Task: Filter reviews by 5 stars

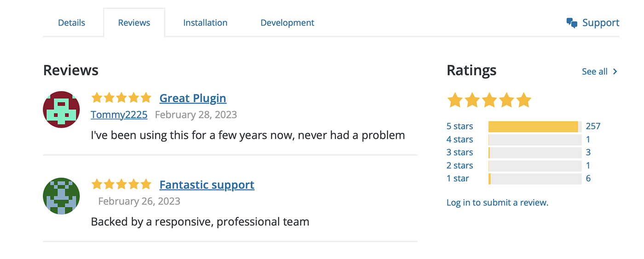Action: click(460, 126)
